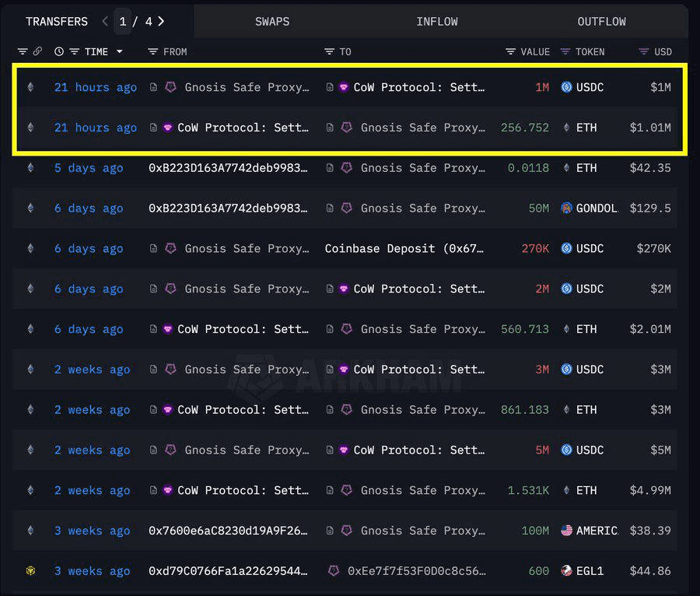Viewport: 700px width, 596px height.
Task: Expand the TIME sort dropdown arrow
Action: click(120, 52)
